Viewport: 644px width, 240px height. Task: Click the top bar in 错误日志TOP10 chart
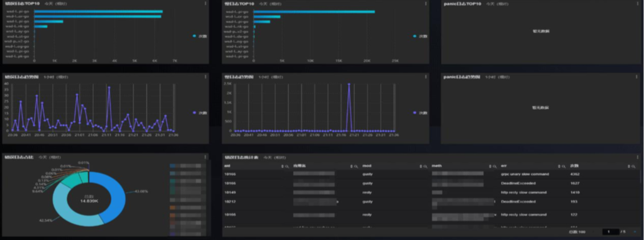coord(98,11)
